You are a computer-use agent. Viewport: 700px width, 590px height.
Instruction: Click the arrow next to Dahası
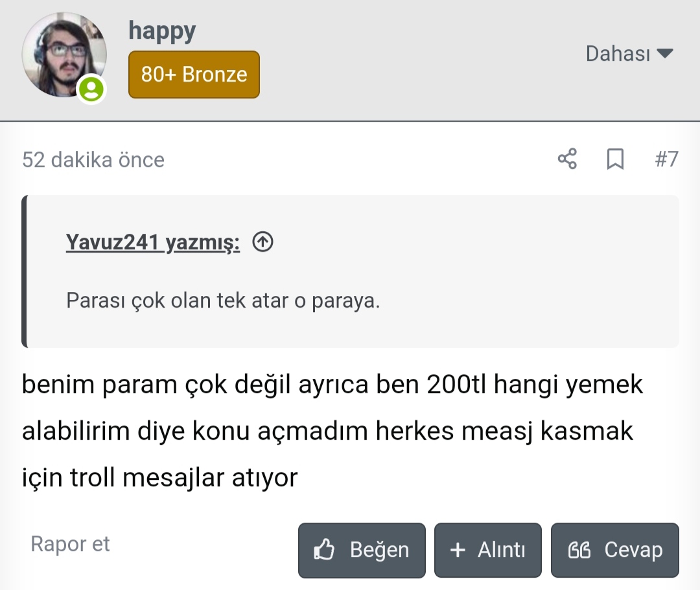click(665, 53)
